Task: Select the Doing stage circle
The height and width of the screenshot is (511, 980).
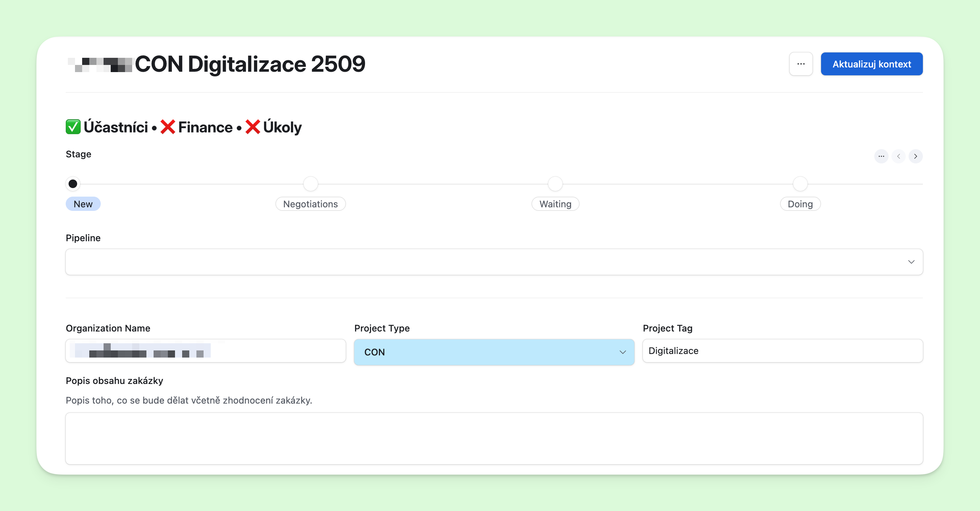Action: [x=800, y=184]
